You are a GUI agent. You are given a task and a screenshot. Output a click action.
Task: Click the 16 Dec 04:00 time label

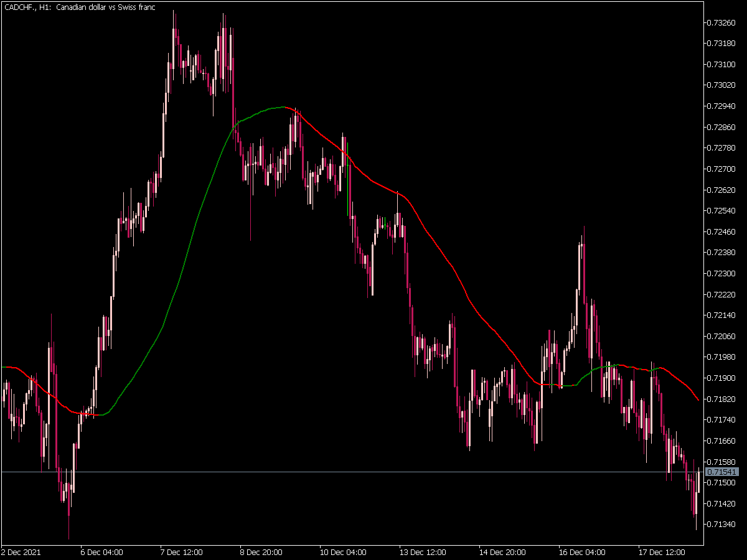point(582,552)
